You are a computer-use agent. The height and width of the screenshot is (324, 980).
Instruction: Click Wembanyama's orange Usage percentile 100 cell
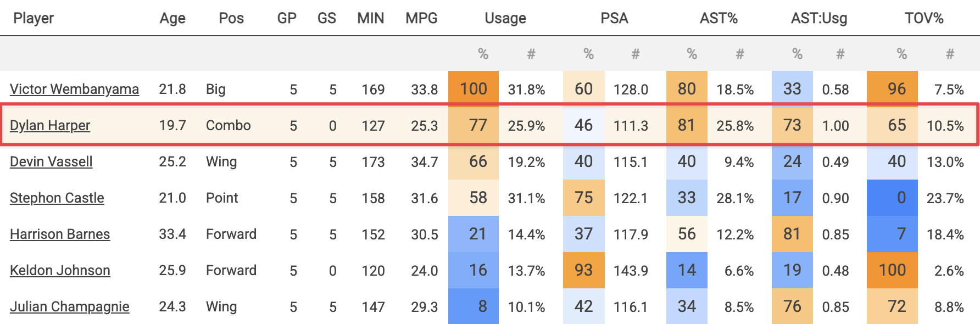(474, 89)
